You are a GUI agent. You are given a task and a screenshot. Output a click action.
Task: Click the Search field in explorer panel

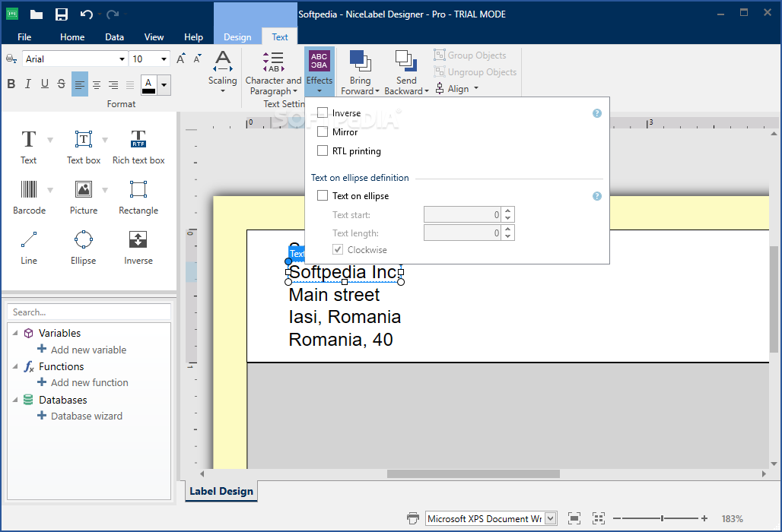pos(89,312)
